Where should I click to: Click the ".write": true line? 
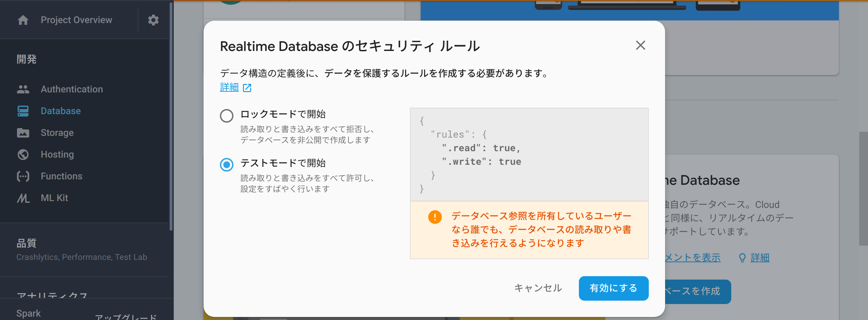pyautogui.click(x=481, y=162)
